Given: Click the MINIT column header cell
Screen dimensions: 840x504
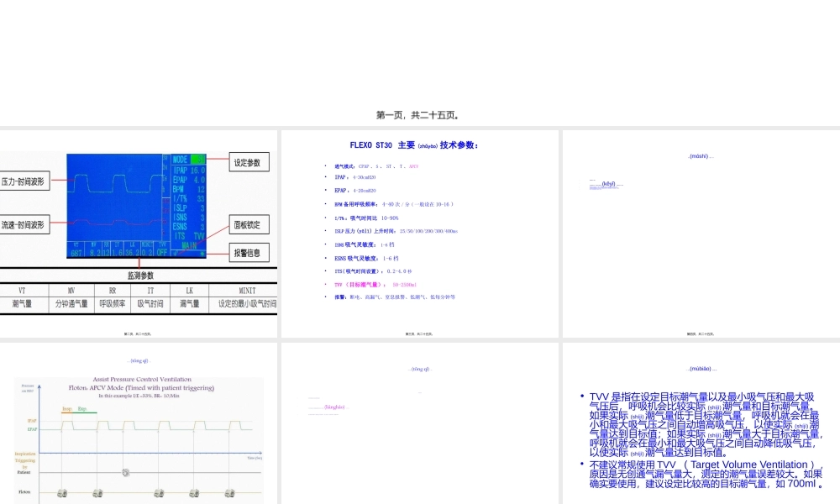Looking at the screenshot, I should (x=248, y=290).
